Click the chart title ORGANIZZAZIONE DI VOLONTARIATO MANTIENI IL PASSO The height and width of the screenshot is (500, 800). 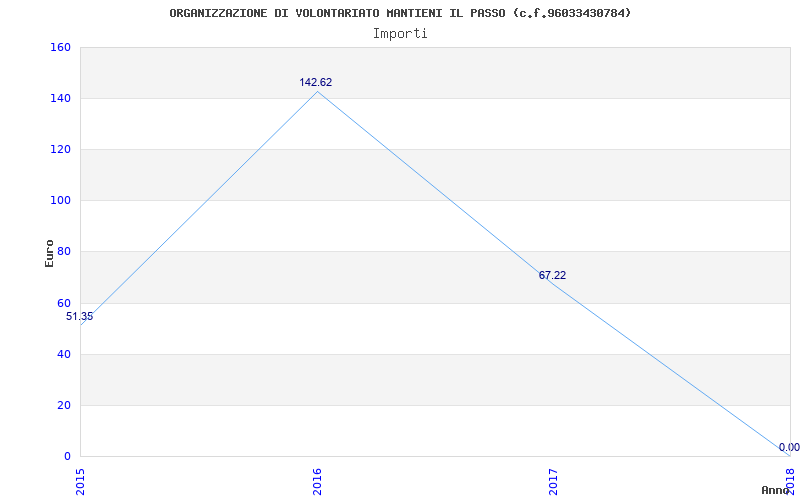(400, 13)
